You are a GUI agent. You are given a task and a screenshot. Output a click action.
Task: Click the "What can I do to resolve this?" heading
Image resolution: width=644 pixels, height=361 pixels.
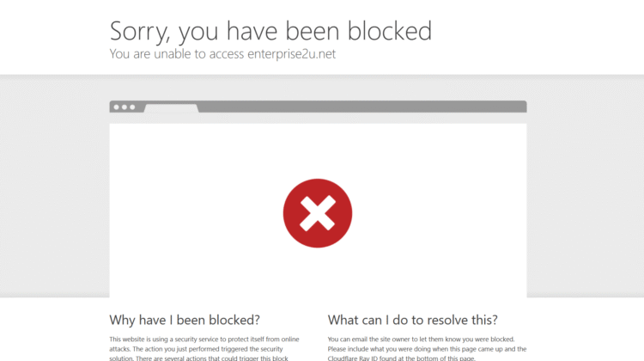[412, 320]
